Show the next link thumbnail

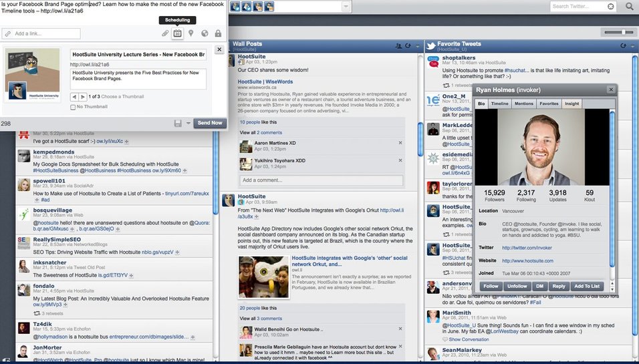point(82,97)
